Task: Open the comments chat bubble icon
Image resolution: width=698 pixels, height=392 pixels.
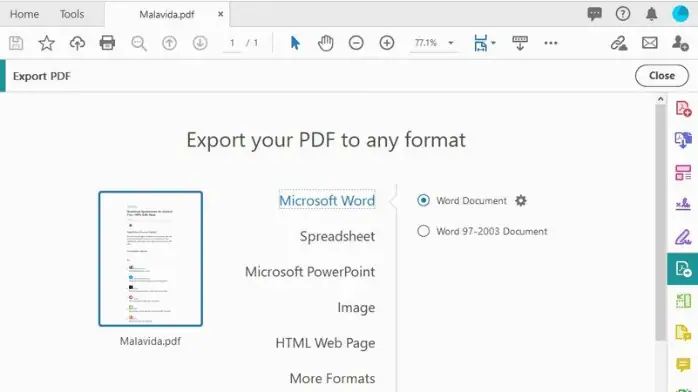Action: [594, 14]
